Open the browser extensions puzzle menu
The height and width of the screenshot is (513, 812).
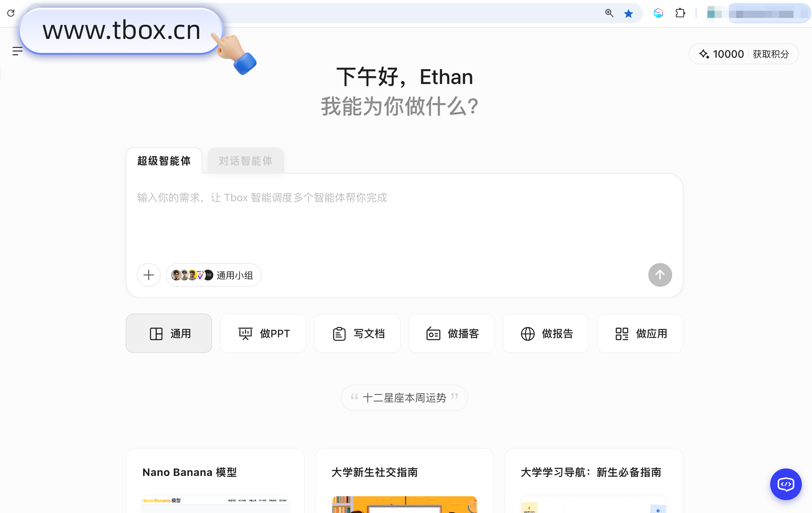tap(680, 13)
